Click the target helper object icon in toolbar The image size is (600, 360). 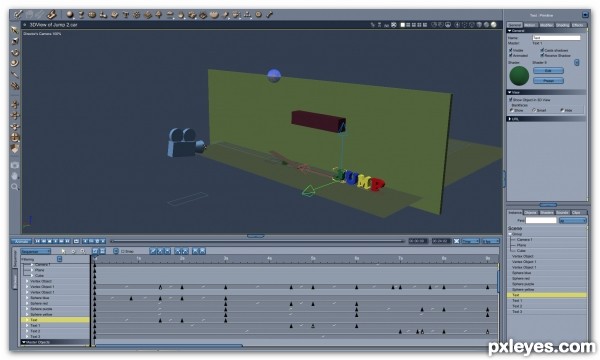(258, 15)
